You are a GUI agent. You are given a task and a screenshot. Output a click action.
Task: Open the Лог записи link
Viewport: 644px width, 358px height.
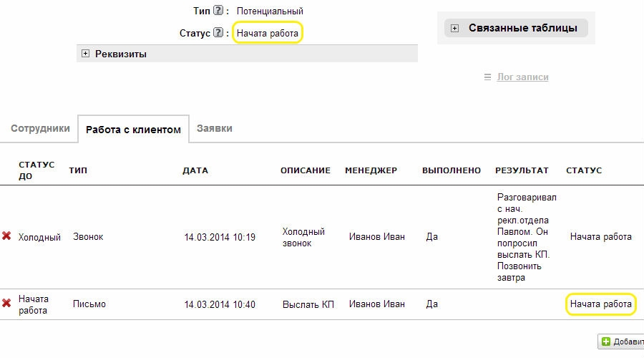click(522, 77)
